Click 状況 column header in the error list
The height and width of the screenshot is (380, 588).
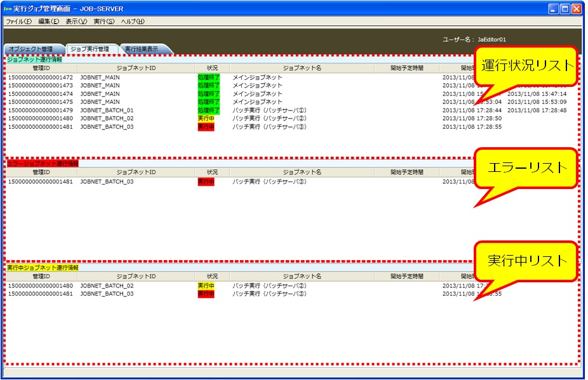pyautogui.click(x=212, y=173)
